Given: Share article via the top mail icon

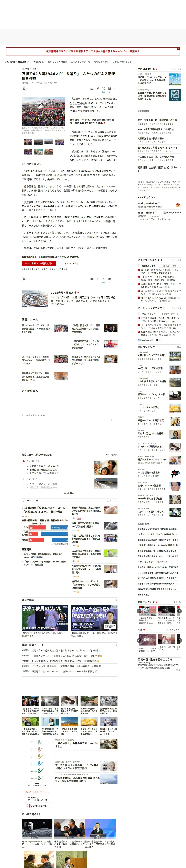Looking at the screenshot, I should 92,89.
